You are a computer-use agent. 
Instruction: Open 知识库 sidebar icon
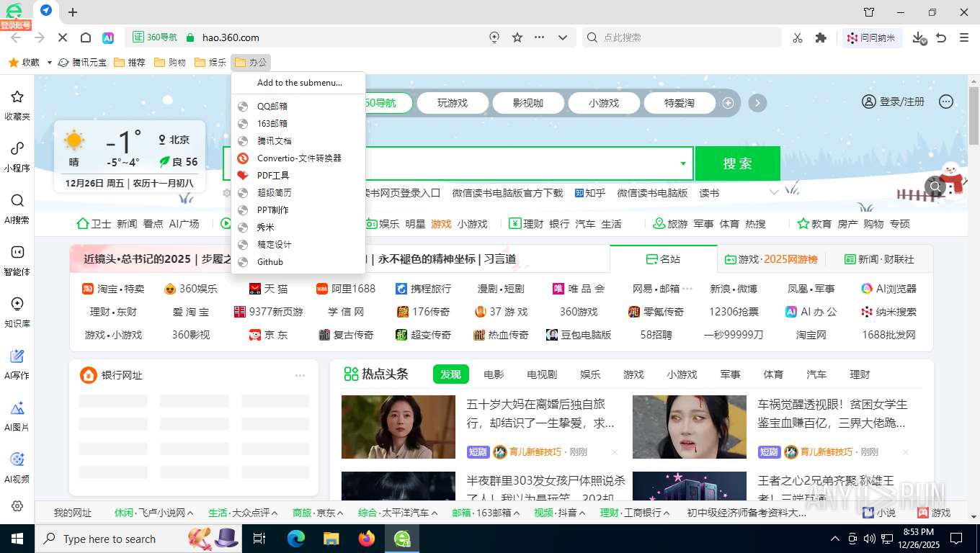[x=17, y=313]
